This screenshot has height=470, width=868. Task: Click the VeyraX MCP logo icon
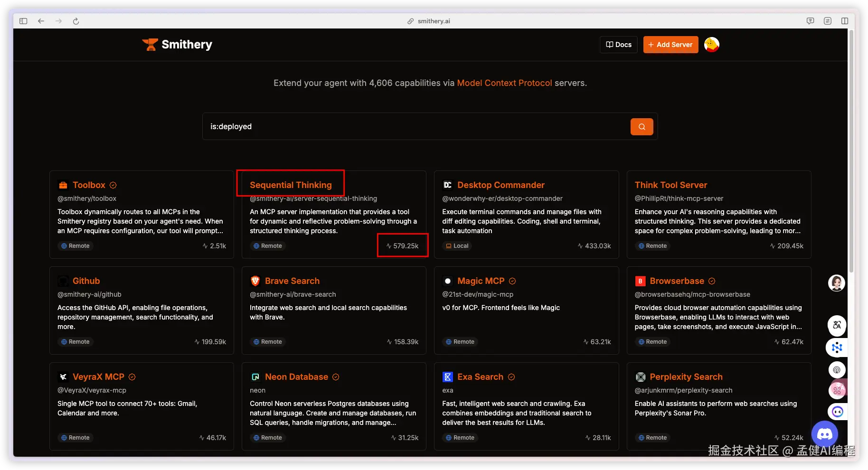pyautogui.click(x=63, y=377)
